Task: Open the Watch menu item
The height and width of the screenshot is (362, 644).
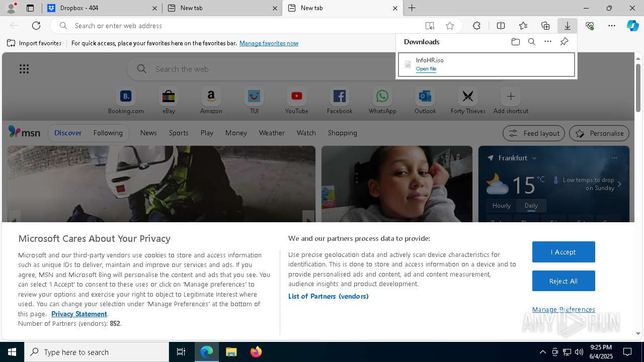Action: pyautogui.click(x=306, y=133)
